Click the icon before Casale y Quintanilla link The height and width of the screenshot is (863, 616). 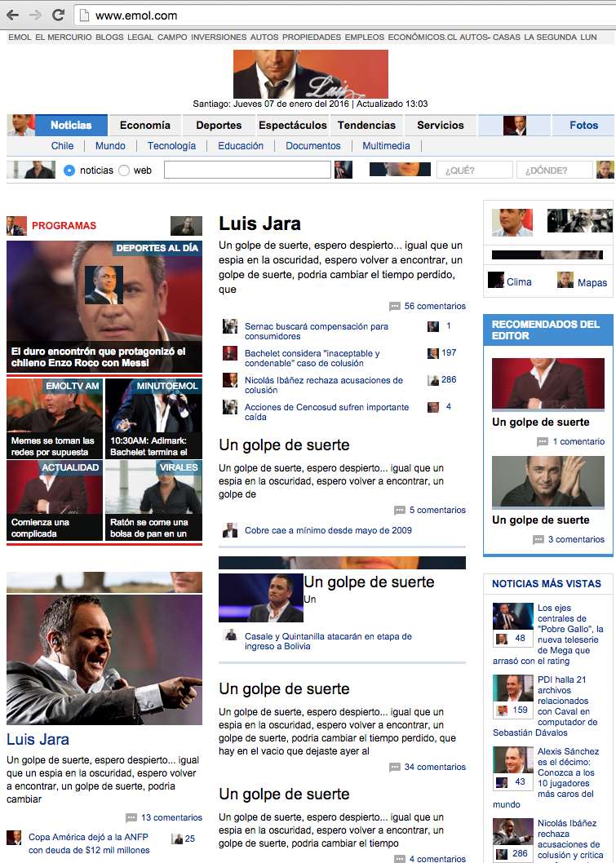[x=230, y=635]
